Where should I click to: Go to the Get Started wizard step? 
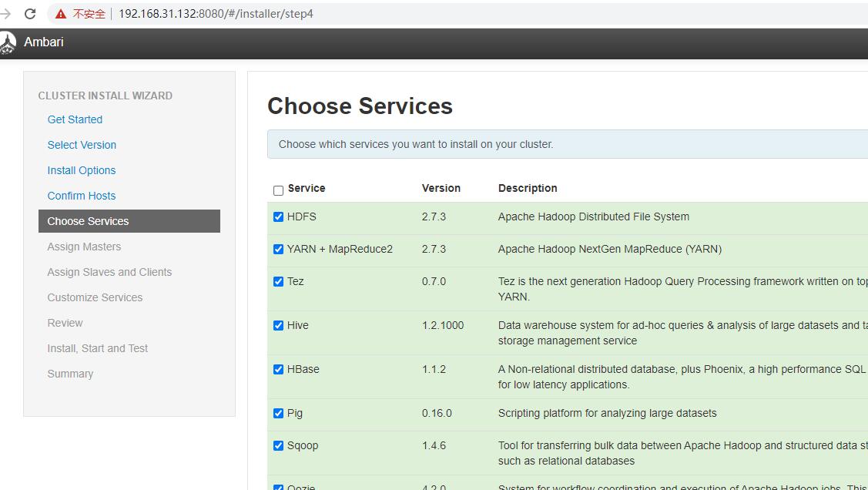point(75,119)
